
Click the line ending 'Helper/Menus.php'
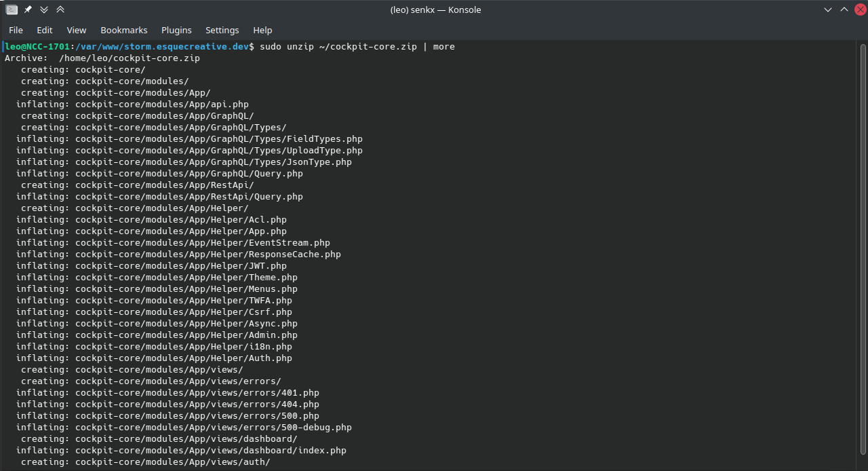tap(157, 289)
